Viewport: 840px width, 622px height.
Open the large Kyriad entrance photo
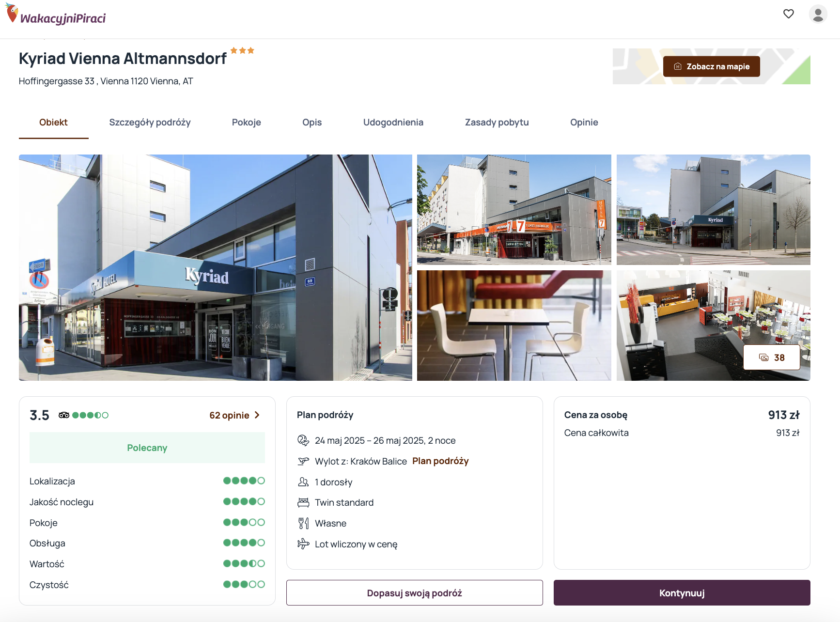[216, 267]
